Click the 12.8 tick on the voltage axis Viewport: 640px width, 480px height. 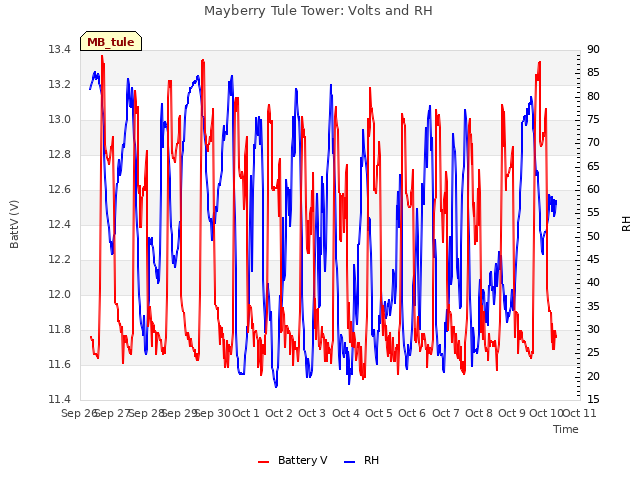pyautogui.click(x=59, y=155)
